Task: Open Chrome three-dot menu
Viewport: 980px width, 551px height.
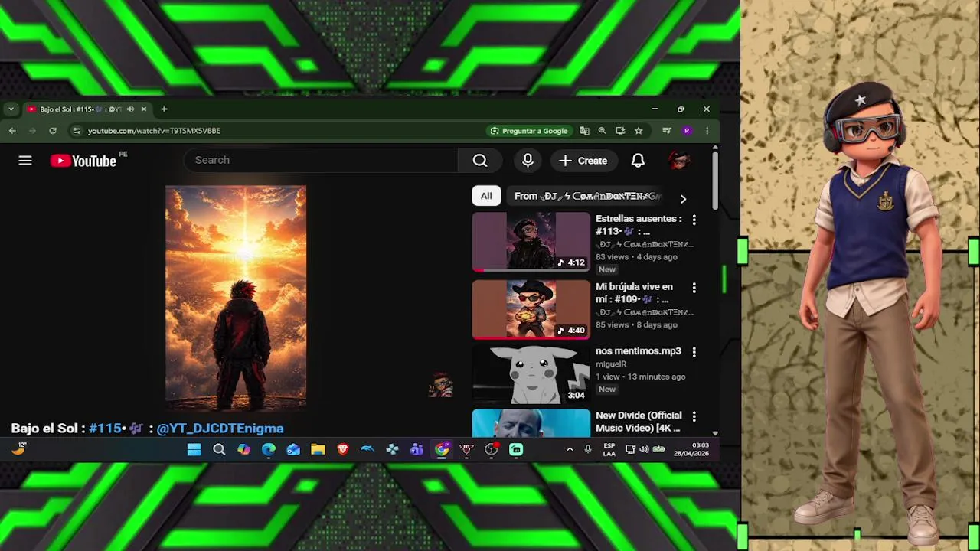Action: pos(707,131)
